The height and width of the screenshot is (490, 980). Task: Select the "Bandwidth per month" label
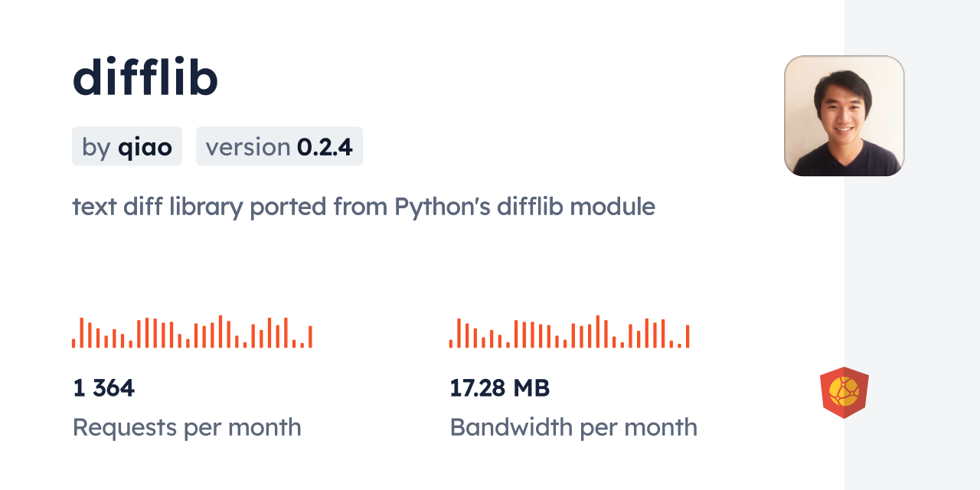pos(573,427)
